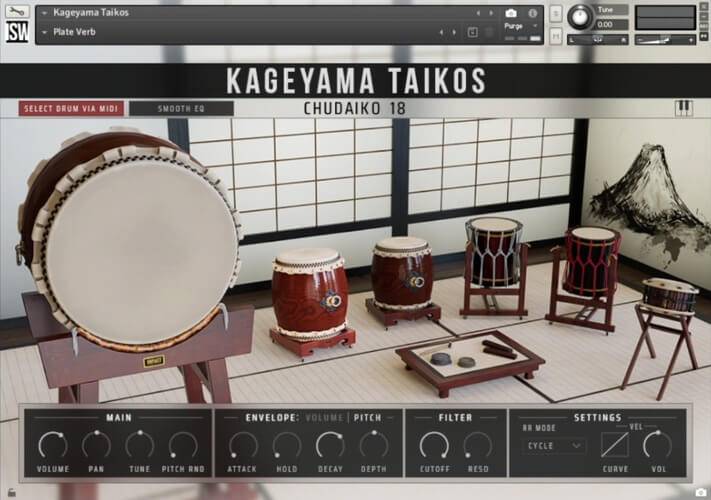Click the ISW logo
Image resolution: width=711 pixels, height=500 pixels.
point(17,32)
